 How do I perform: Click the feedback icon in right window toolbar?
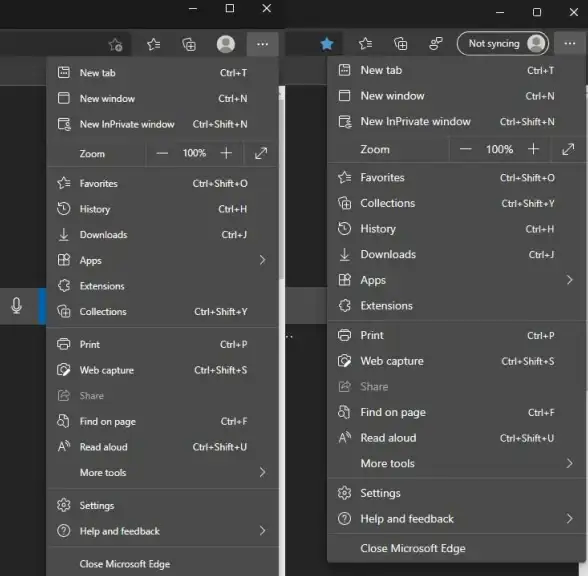pos(436,44)
